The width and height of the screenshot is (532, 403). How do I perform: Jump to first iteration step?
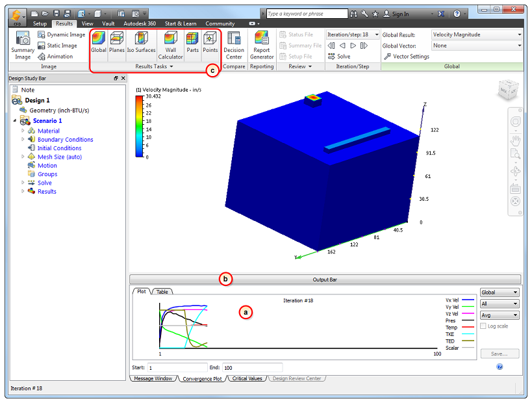click(331, 45)
